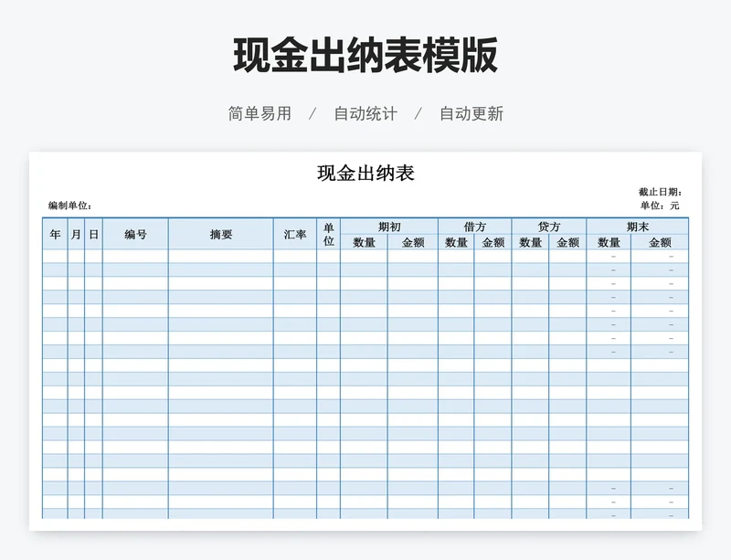Click 数量 subheader under 借方
This screenshot has height=560, width=731.
[456, 242]
